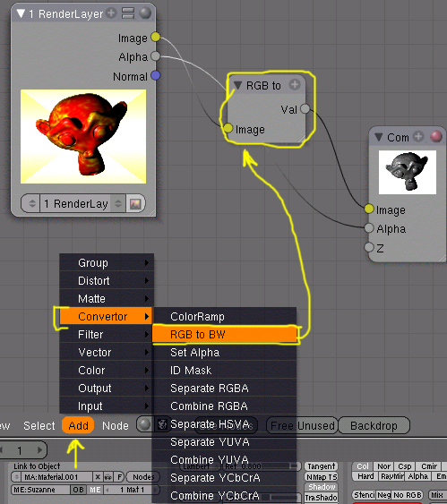
Task: Click the Image input socket on Composite node
Action: coord(369,209)
